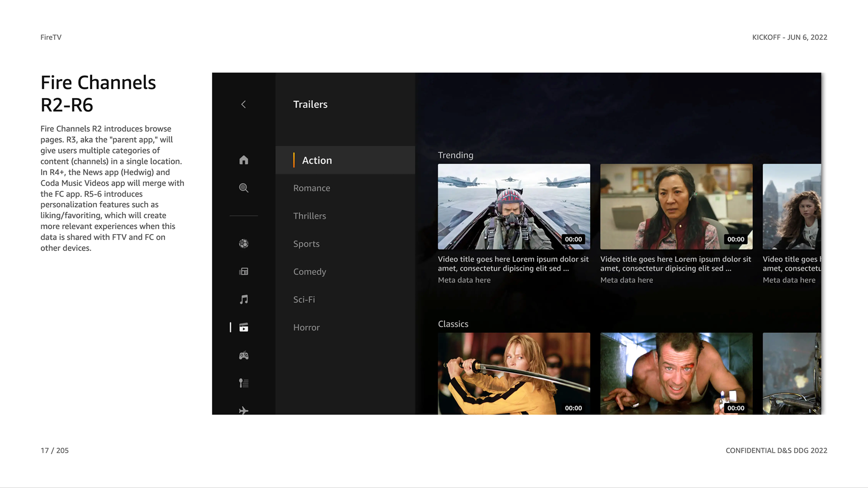Click the 'KICKOFF - JUN 6, 2022' header text

pos(790,38)
